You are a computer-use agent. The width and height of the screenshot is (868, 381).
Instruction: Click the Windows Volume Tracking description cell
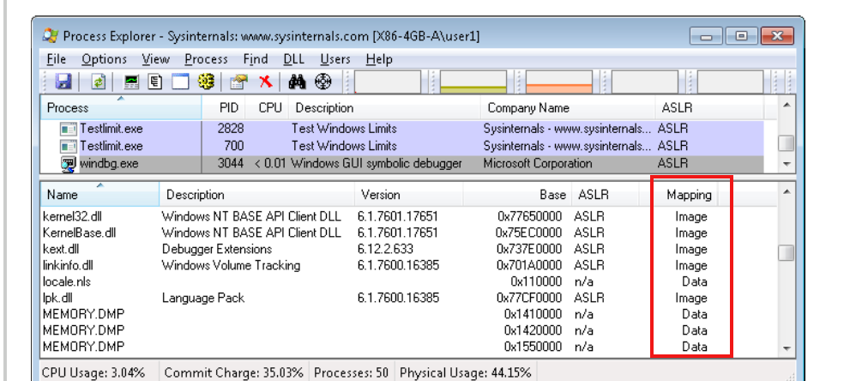tap(231, 265)
